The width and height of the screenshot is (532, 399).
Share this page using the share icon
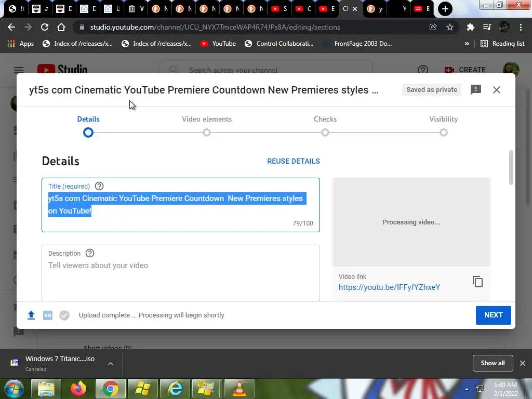[433, 27]
